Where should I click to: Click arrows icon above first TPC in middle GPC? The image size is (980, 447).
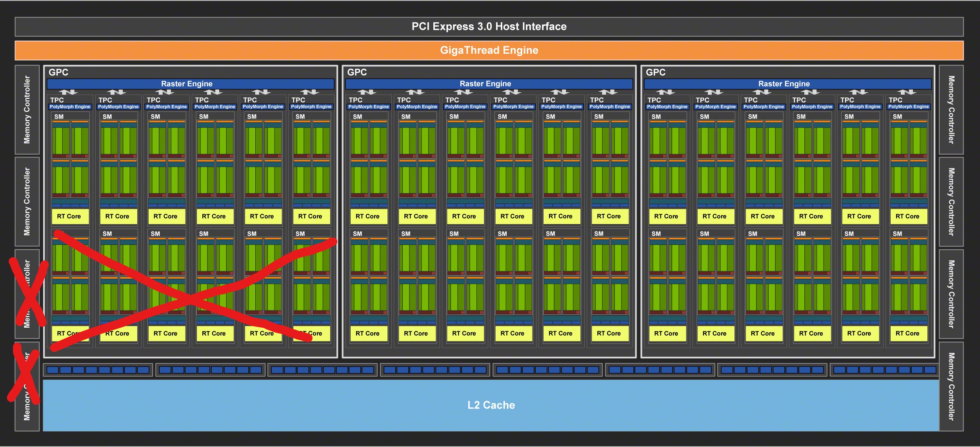[367, 92]
